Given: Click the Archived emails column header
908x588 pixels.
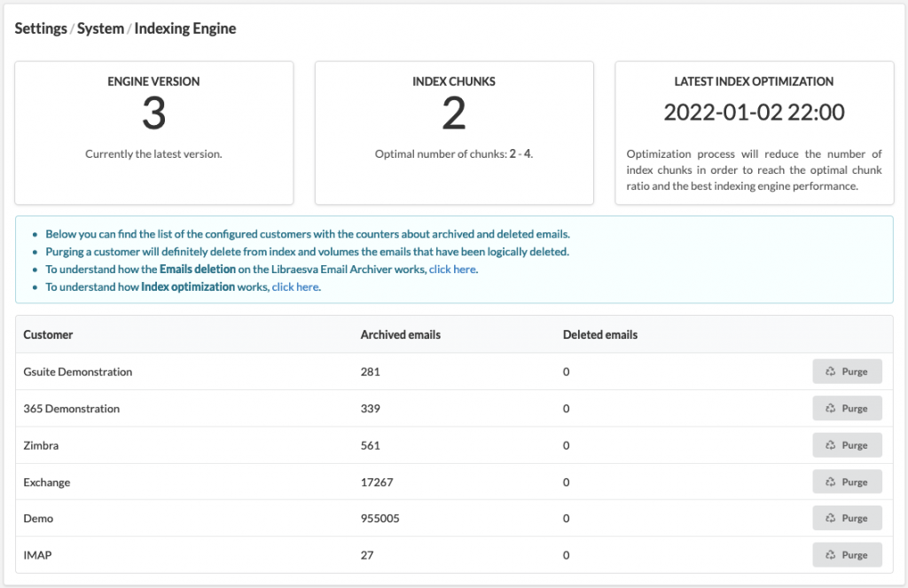Looking at the screenshot, I should [x=400, y=335].
